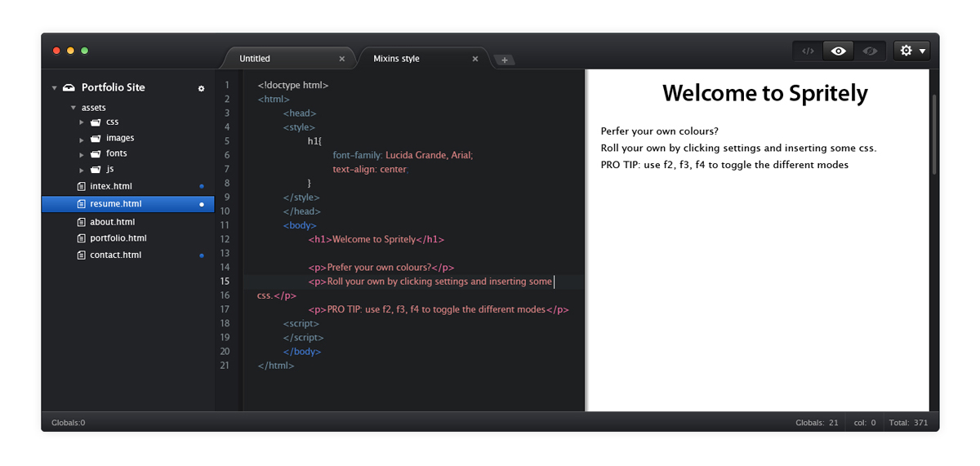
Task: Click the css folder icon
Action: (x=96, y=122)
